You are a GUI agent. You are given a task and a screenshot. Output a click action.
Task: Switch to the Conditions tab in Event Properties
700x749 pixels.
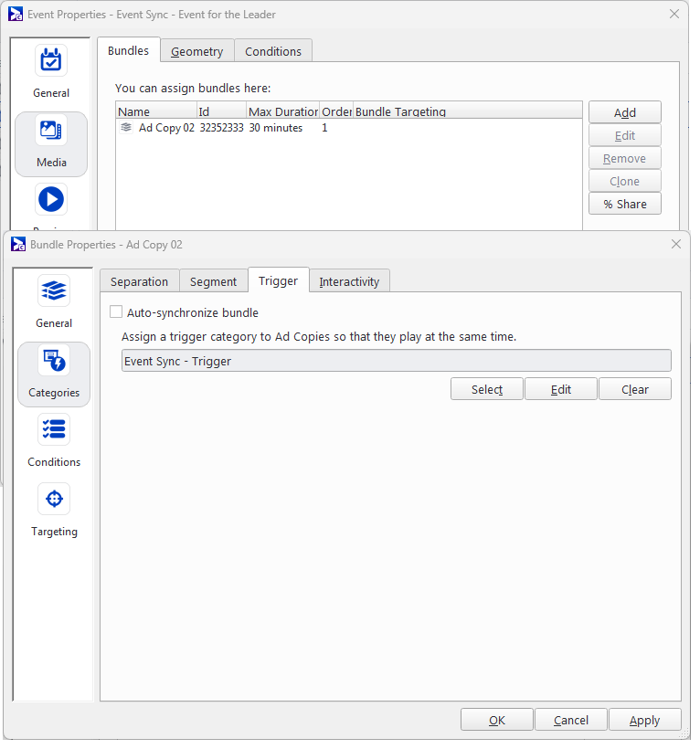click(x=273, y=51)
